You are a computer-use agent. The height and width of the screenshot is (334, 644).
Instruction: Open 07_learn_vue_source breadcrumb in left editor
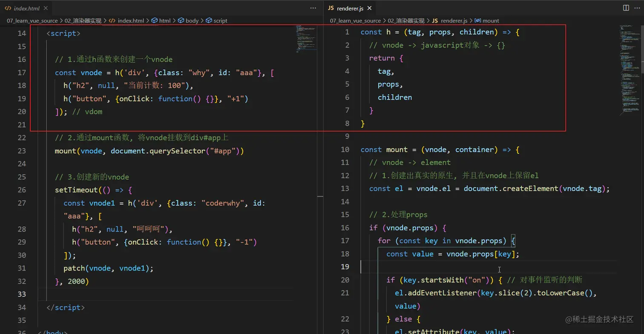[x=32, y=20]
